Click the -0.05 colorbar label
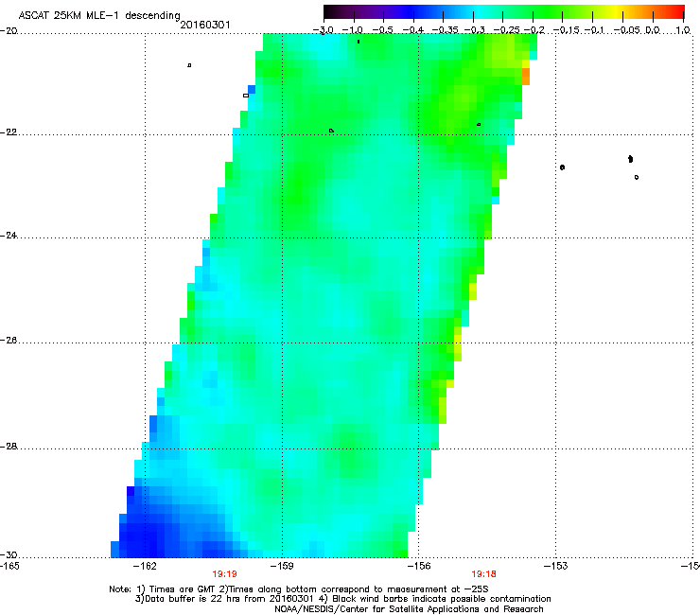700x615 pixels. click(x=627, y=30)
